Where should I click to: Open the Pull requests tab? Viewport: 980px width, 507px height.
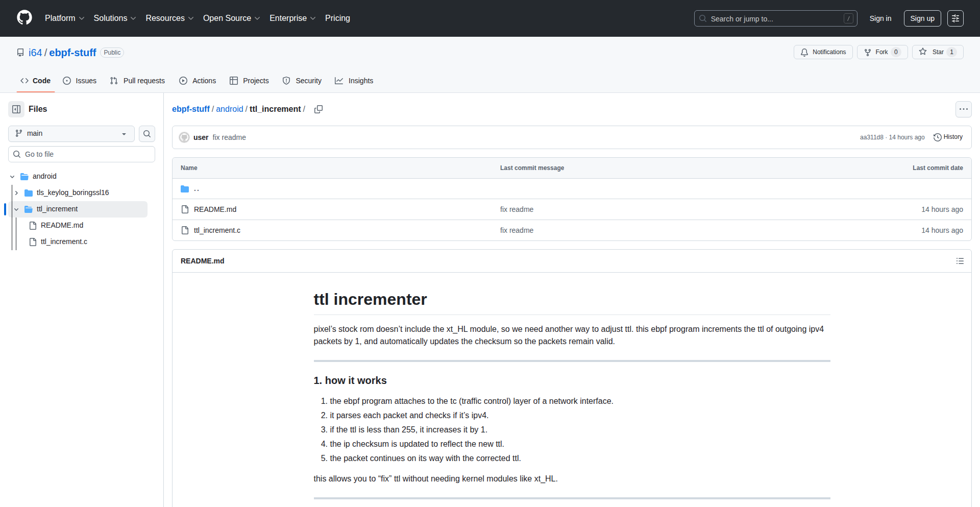[138, 81]
